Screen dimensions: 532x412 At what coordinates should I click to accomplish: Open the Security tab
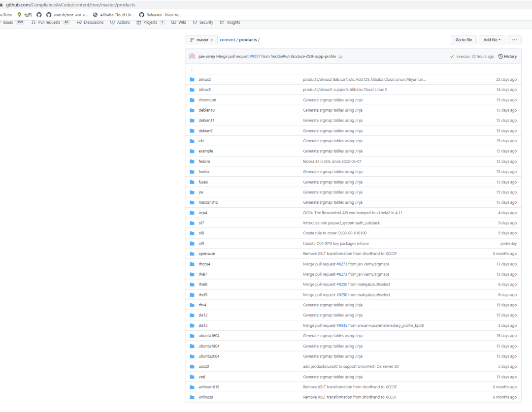coord(203,22)
